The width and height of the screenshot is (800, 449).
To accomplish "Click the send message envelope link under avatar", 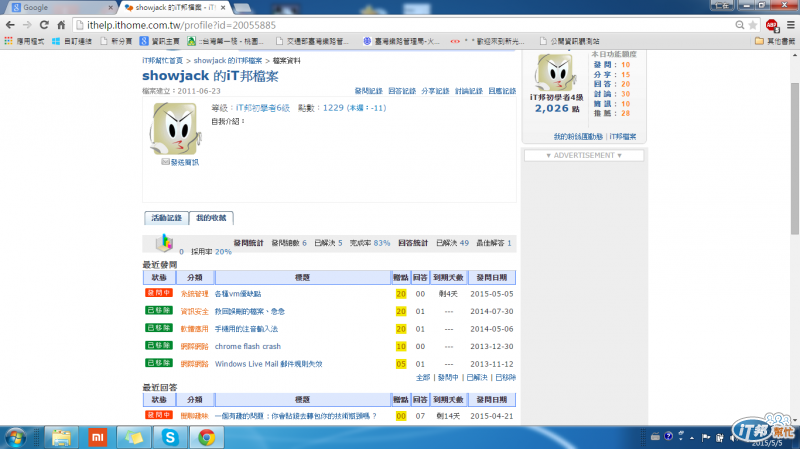I will tap(180, 162).
